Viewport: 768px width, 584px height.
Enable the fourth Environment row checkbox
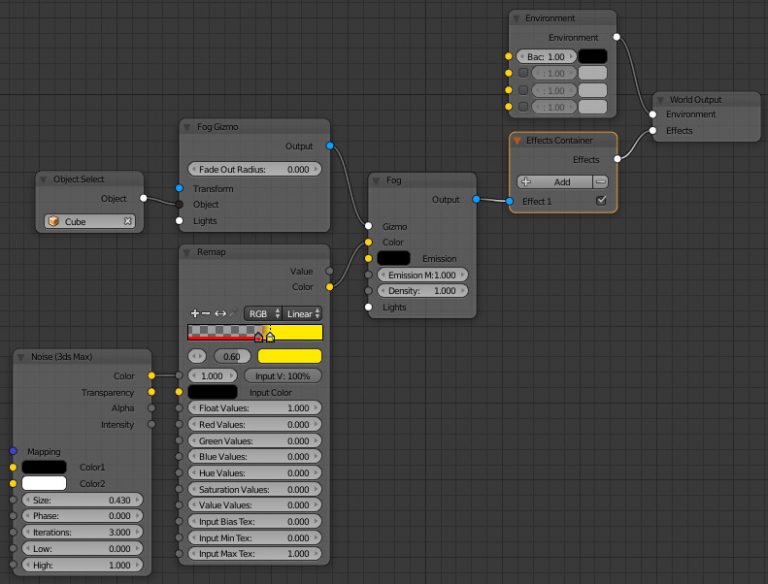(523, 106)
